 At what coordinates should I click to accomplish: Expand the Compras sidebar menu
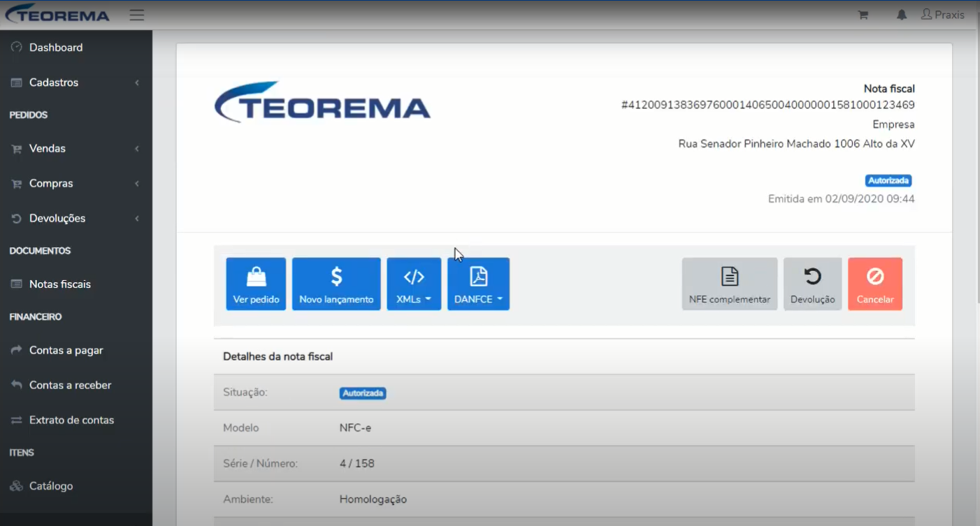75,184
